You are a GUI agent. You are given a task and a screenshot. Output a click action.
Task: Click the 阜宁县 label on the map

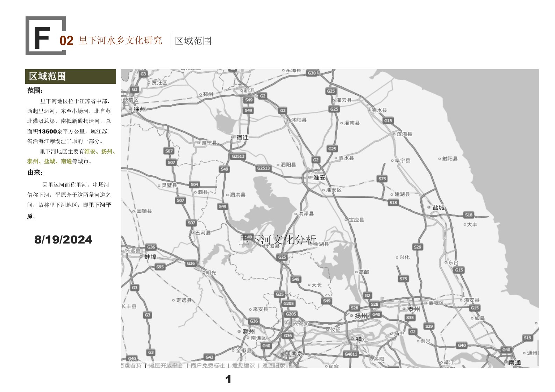(403, 161)
